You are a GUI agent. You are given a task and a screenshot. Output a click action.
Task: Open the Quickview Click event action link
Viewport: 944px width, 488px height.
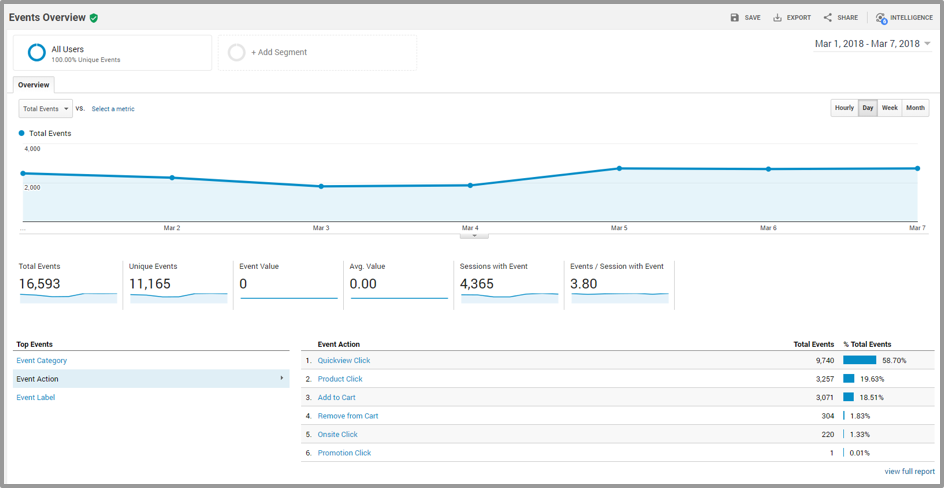344,360
